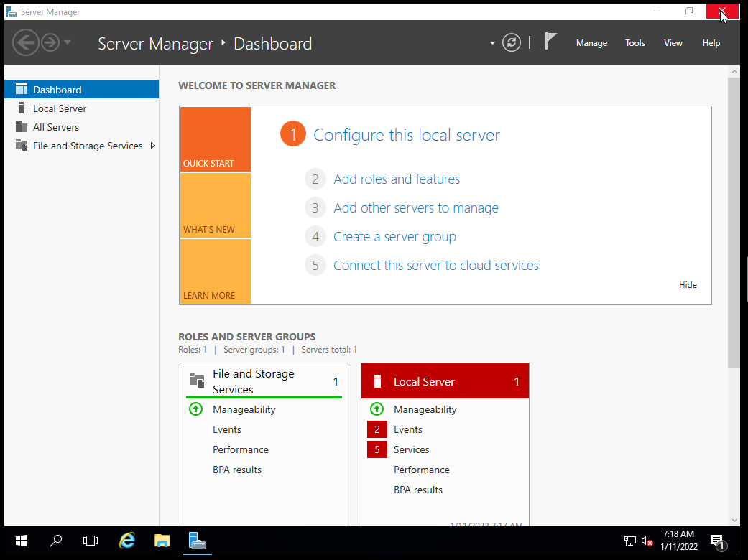Click File and Storage Services tile icon

pyautogui.click(x=197, y=381)
